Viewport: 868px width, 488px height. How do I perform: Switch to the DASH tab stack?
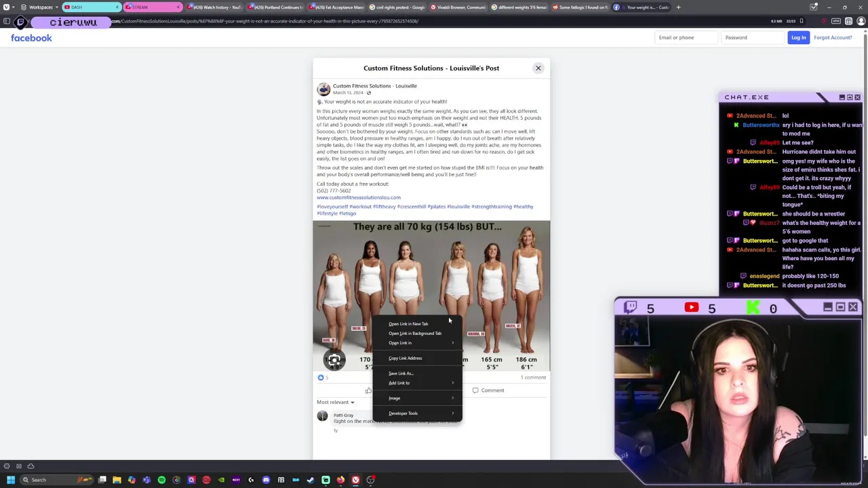point(92,7)
